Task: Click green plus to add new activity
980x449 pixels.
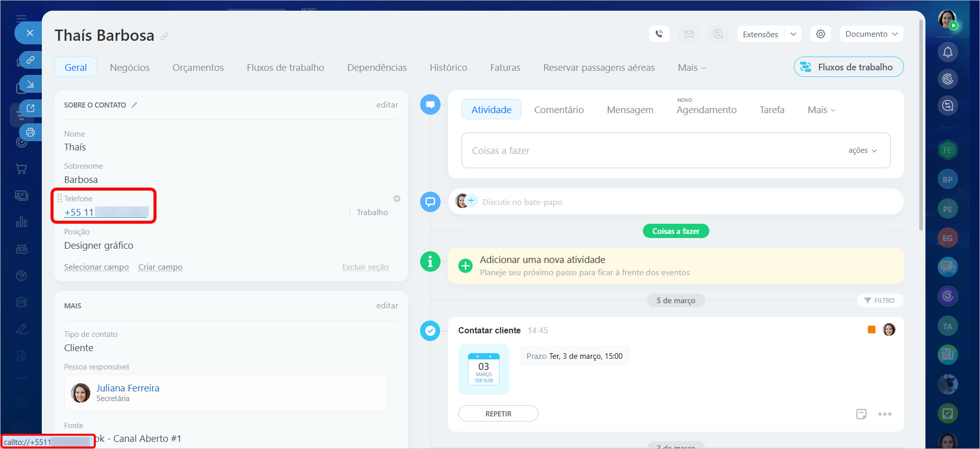Action: tap(466, 266)
